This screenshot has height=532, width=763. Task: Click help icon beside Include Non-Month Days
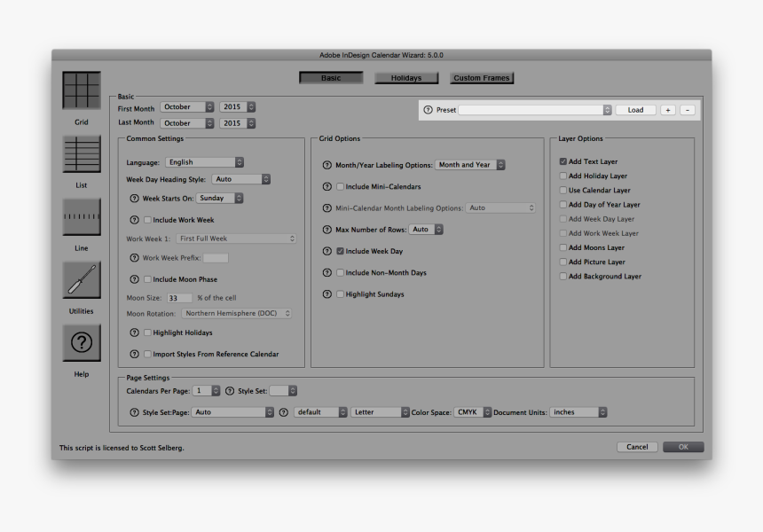pos(327,273)
